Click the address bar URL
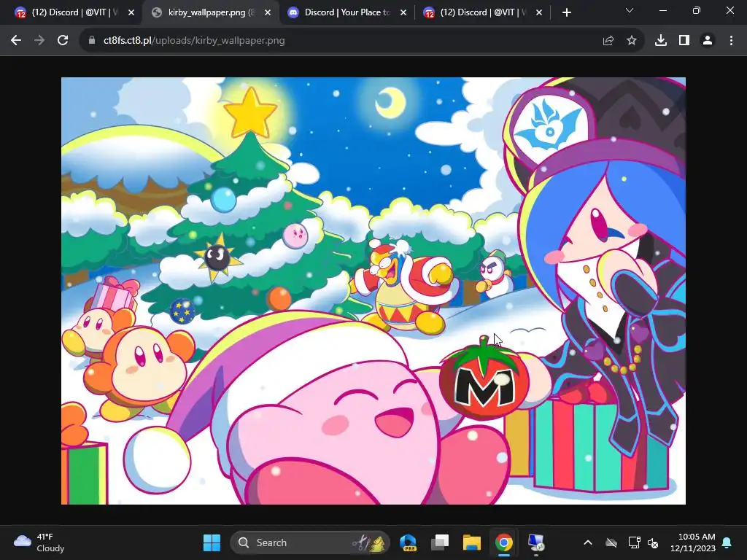This screenshot has width=747, height=560. click(x=194, y=41)
